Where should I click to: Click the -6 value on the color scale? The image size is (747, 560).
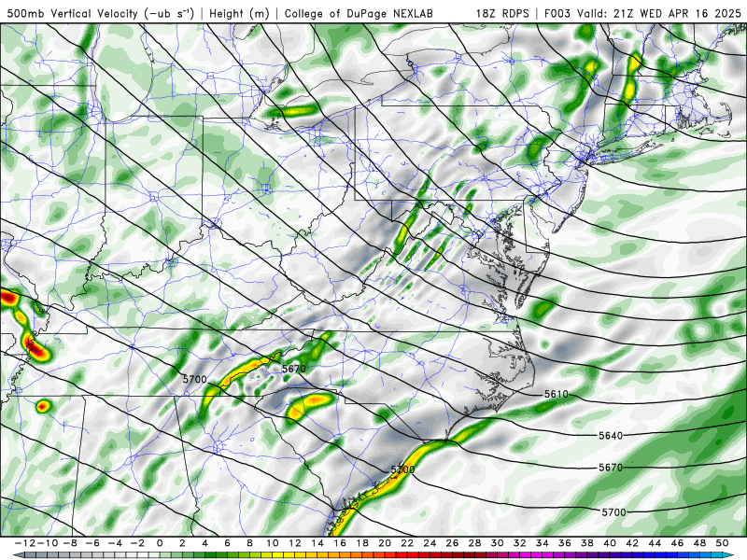click(x=92, y=543)
